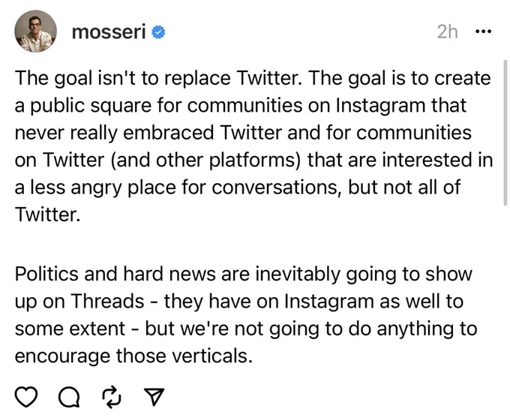Click the blue verified badge next to mosseri

click(x=158, y=32)
